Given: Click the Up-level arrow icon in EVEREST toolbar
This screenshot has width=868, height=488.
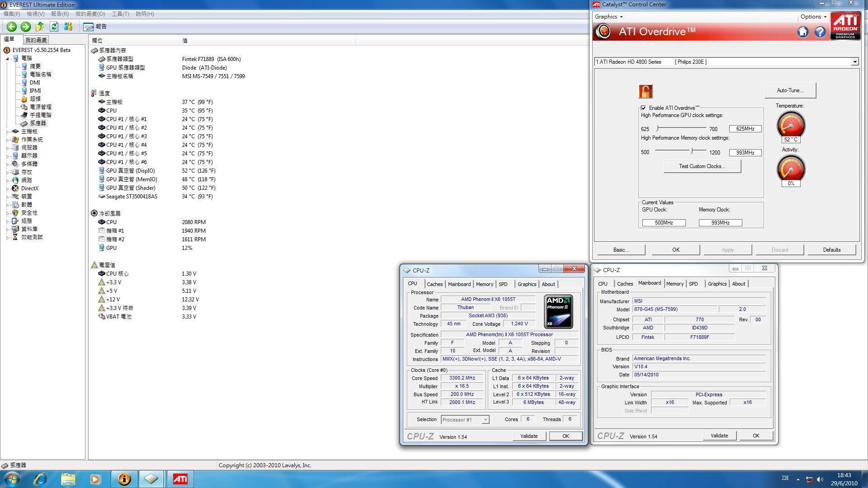Looking at the screenshot, I should (x=40, y=27).
